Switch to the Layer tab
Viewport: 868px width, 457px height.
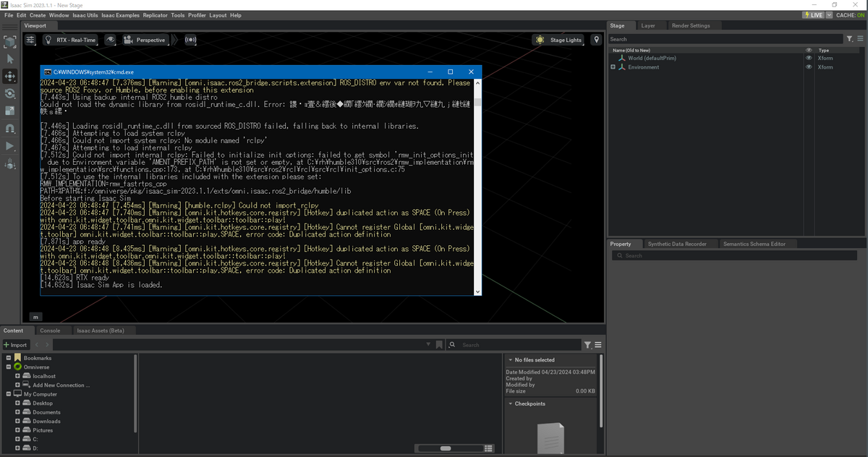pyautogui.click(x=648, y=25)
